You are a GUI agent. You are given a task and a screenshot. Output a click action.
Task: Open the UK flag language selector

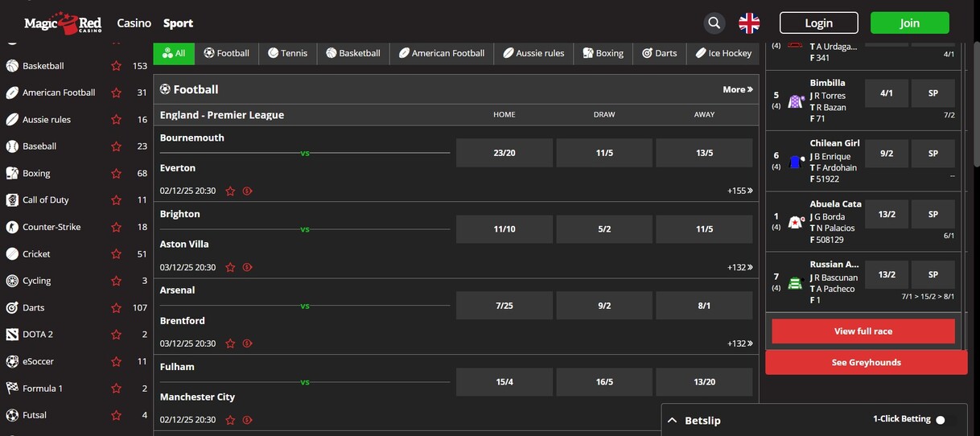pos(749,23)
